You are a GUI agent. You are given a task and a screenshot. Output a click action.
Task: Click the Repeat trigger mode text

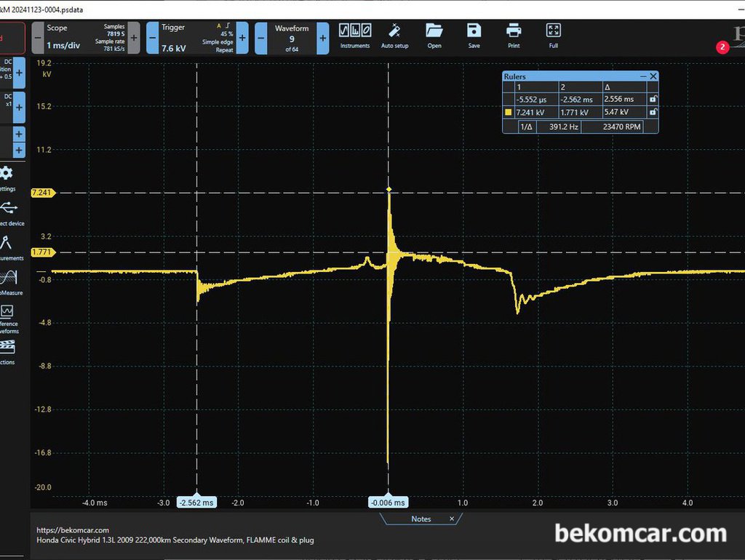coord(224,50)
